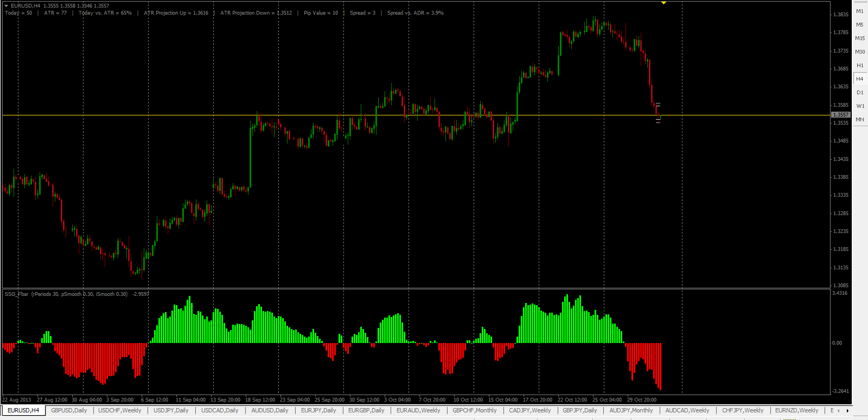Move the yellow chart shift triangle marker
Screen dimensions: 868x420
click(663, 3)
